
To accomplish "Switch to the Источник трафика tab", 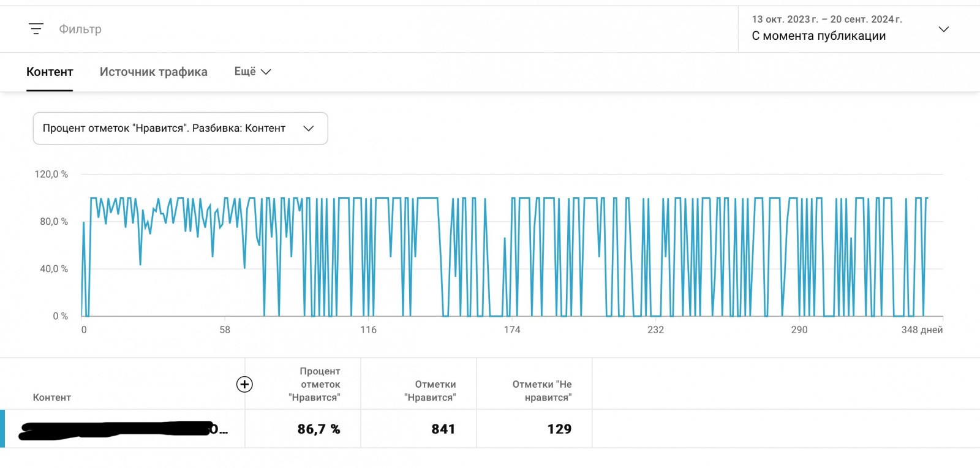I will (x=154, y=72).
